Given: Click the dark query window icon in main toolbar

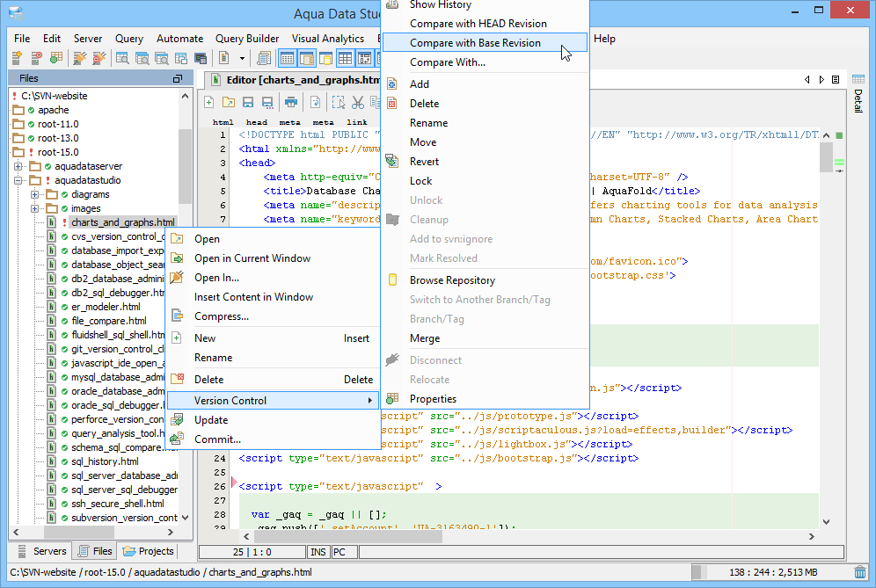Looking at the screenshot, I should (201, 57).
